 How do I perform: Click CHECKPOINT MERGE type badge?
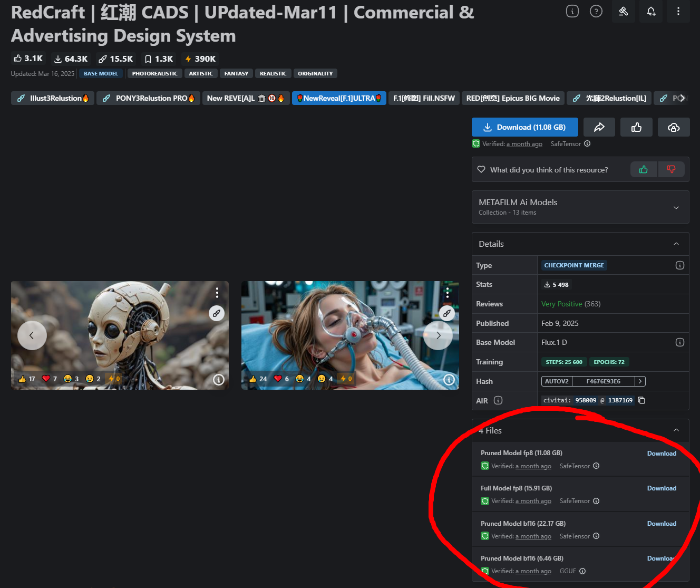click(574, 265)
